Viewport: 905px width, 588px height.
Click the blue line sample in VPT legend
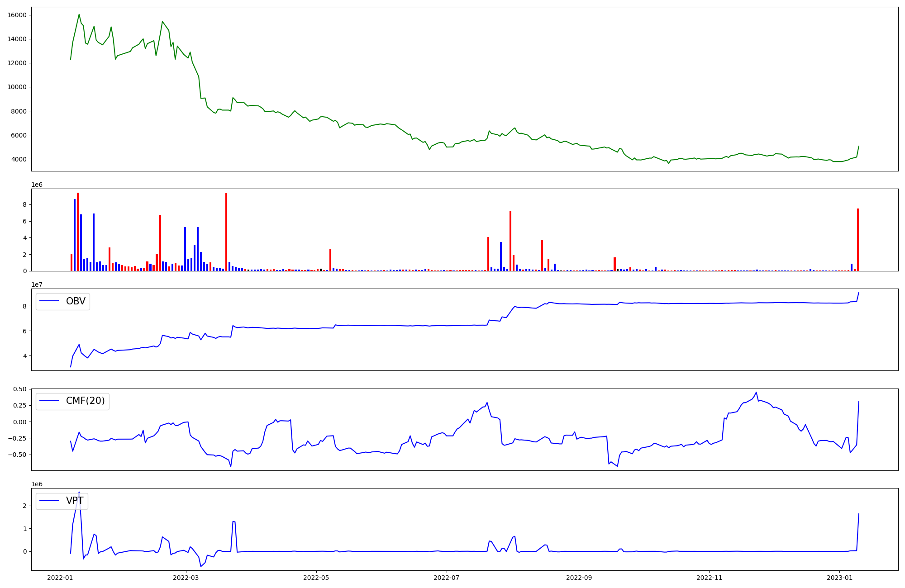[49, 501]
